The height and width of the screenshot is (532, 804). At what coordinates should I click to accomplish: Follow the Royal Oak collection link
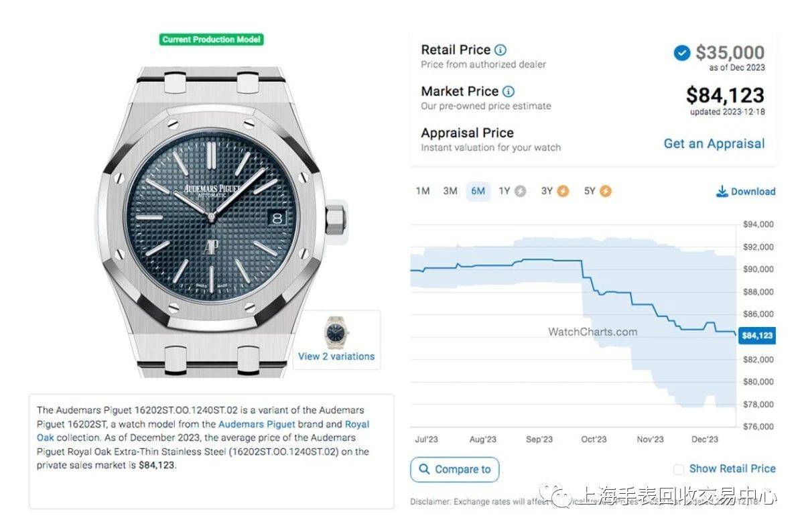[x=203, y=431]
